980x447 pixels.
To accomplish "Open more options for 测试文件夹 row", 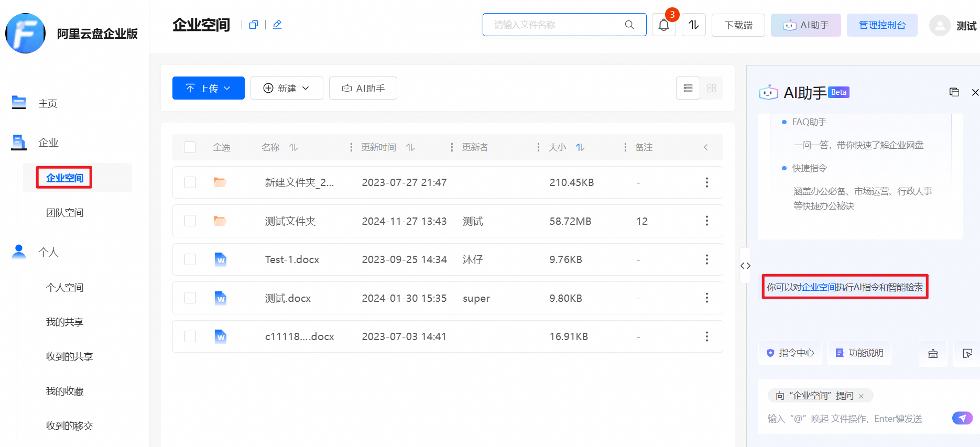I will coord(707,221).
